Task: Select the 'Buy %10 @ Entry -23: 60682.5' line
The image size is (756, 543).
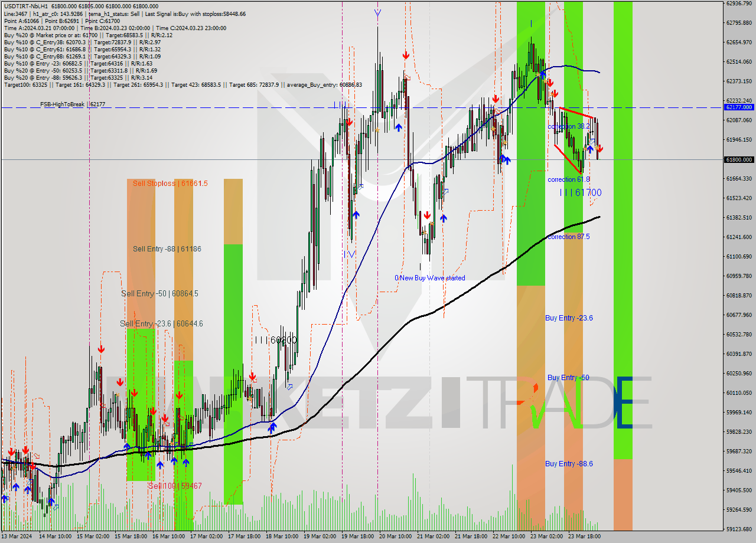Action: [x=78, y=63]
